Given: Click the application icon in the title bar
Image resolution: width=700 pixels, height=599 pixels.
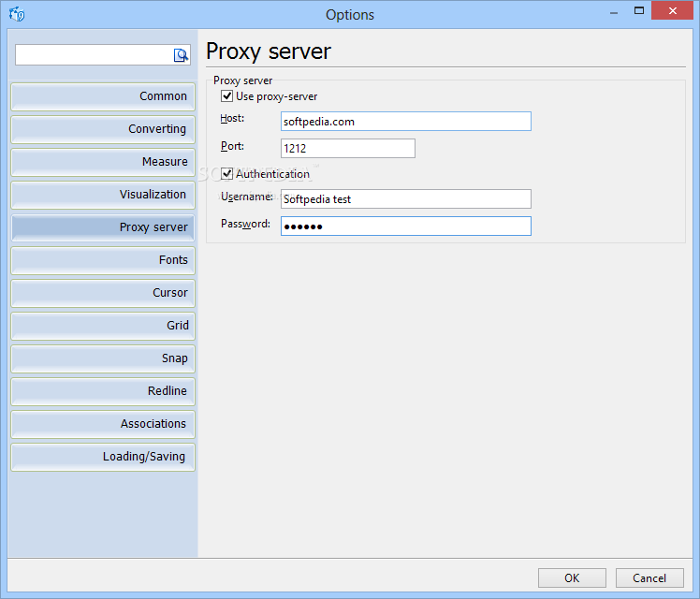Looking at the screenshot, I should pos(17,14).
